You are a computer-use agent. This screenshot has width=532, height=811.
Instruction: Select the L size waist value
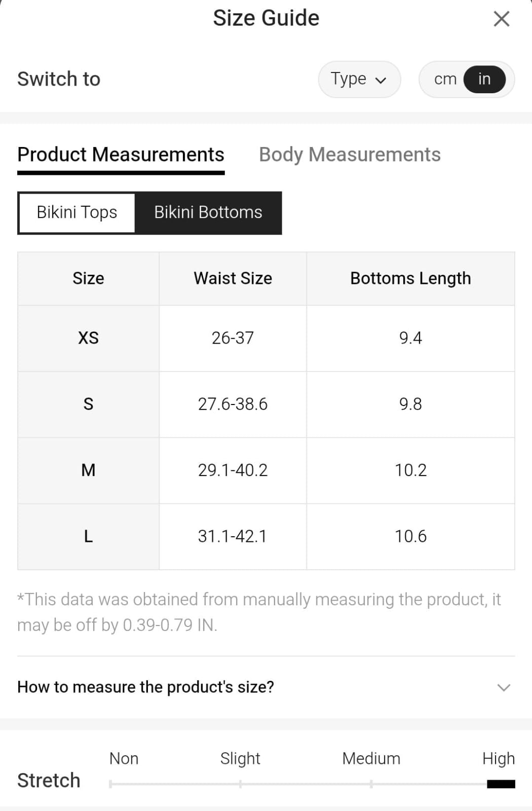click(x=233, y=536)
